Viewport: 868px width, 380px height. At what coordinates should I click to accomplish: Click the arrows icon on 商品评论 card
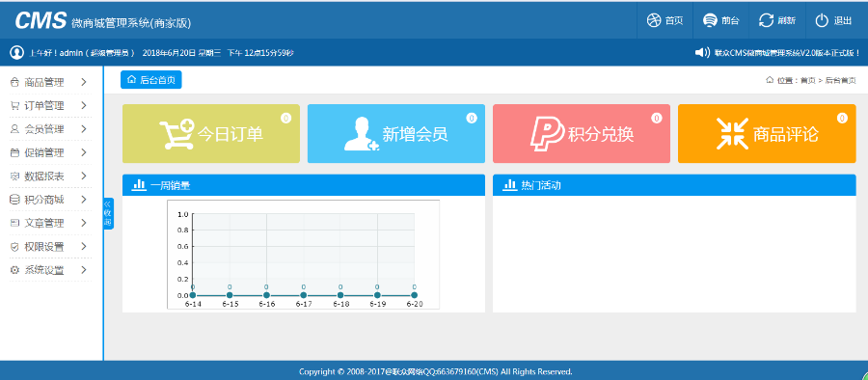[732, 133]
